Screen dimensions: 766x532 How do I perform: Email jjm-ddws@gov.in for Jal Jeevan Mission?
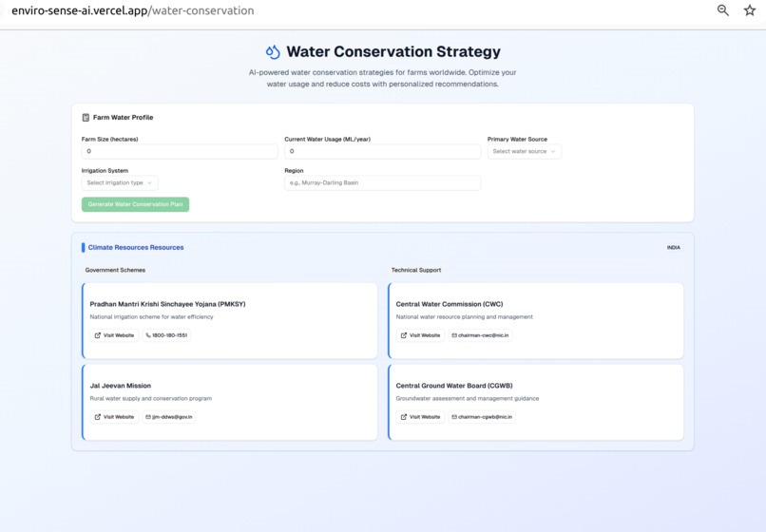pos(169,417)
